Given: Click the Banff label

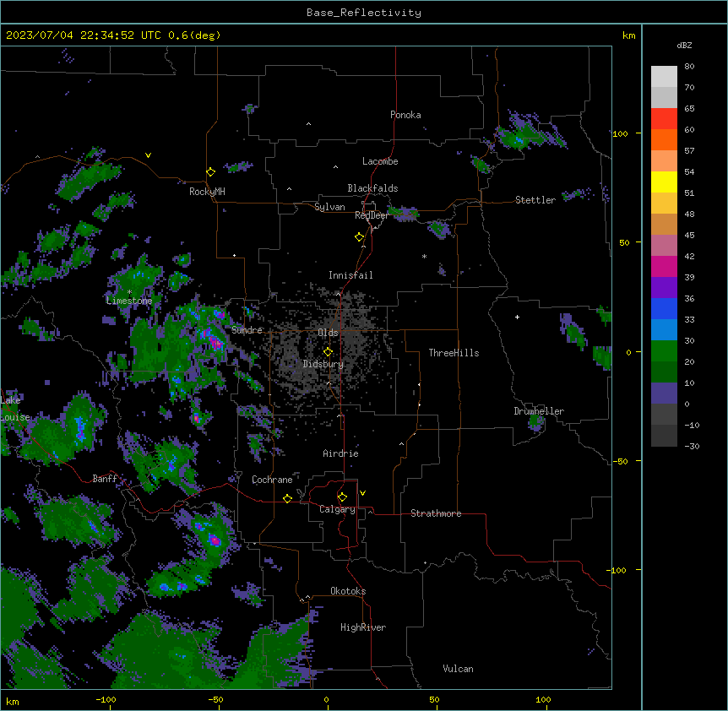Looking at the screenshot, I should point(105,479).
